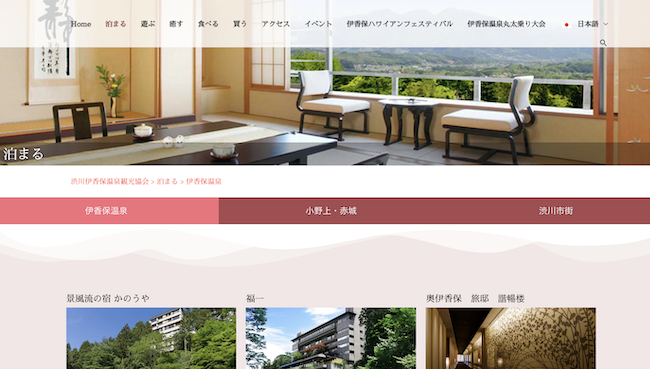Open the search magnifier icon
The width and height of the screenshot is (650, 369).
pos(603,43)
